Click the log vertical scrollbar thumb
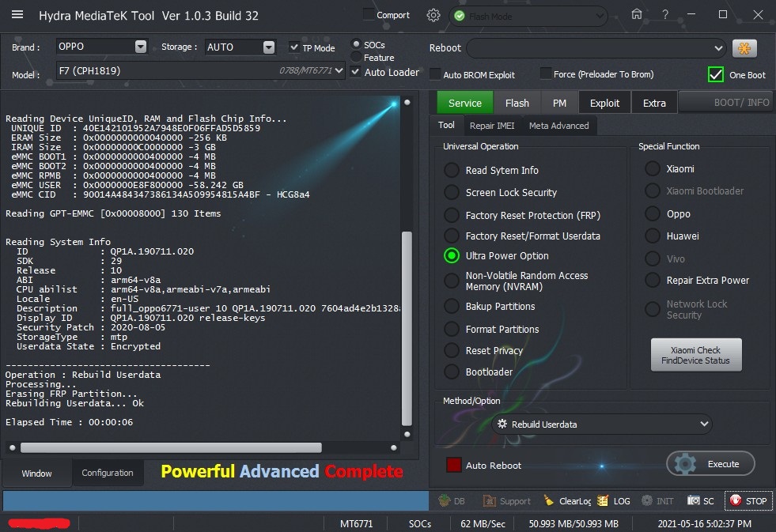This screenshot has width=776, height=532. 407,328
